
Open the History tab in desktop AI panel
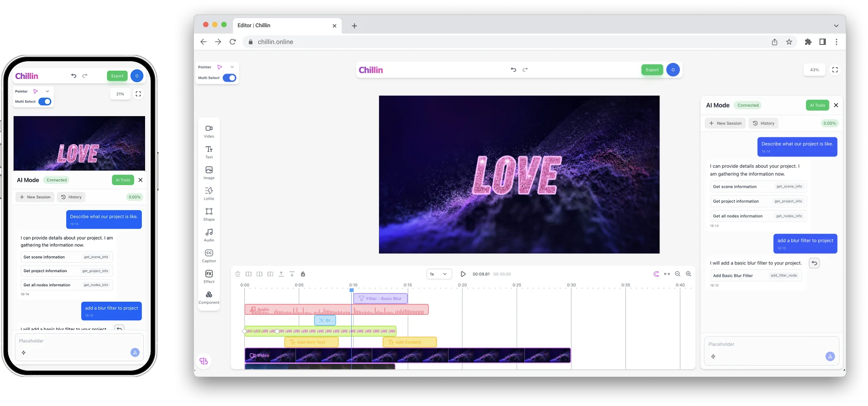pos(763,123)
